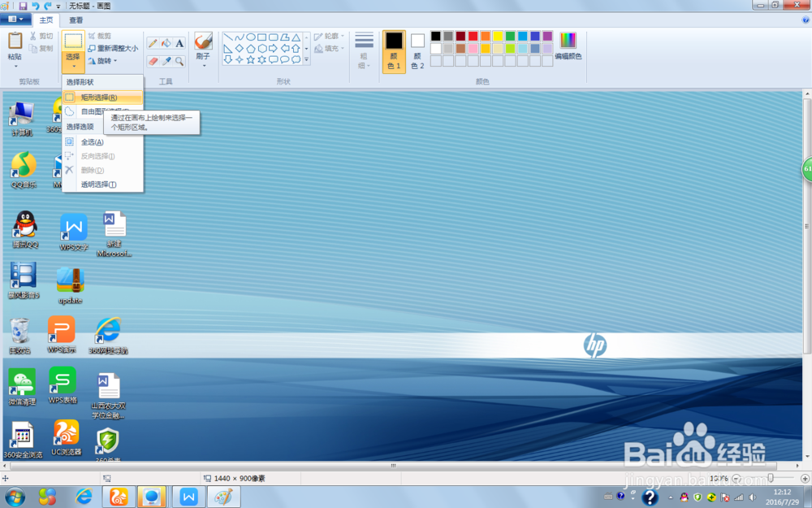
Task: Pick the pink palette swatch
Action: tap(473, 48)
